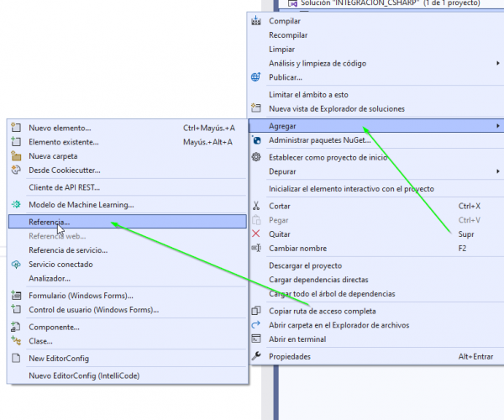Click the Copiar ruta copy icon
Image resolution: width=504 pixels, height=420 pixels.
click(x=256, y=311)
